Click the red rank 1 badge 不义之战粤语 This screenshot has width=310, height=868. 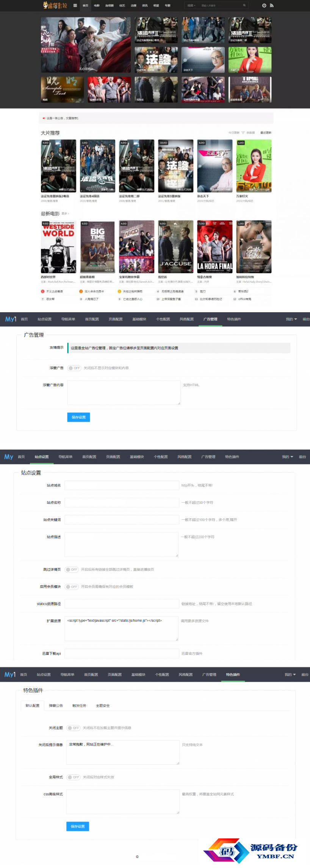pos(43,291)
